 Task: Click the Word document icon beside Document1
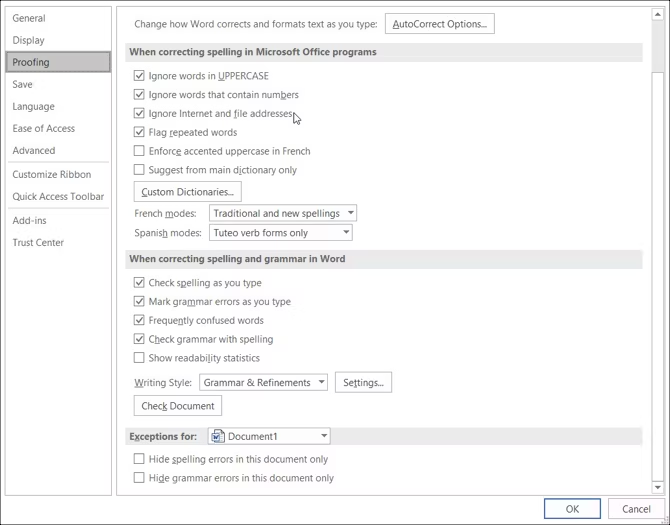pos(218,436)
